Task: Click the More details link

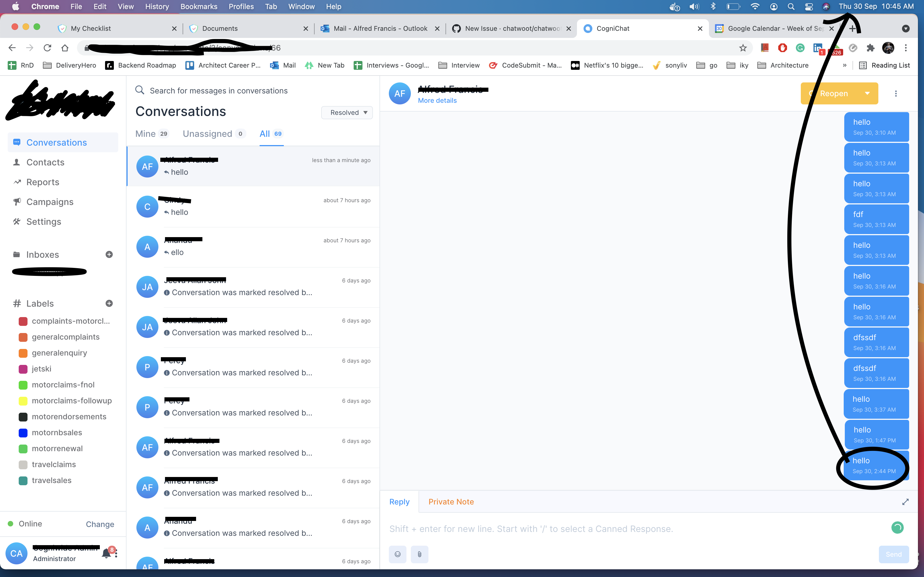Action: (x=437, y=100)
